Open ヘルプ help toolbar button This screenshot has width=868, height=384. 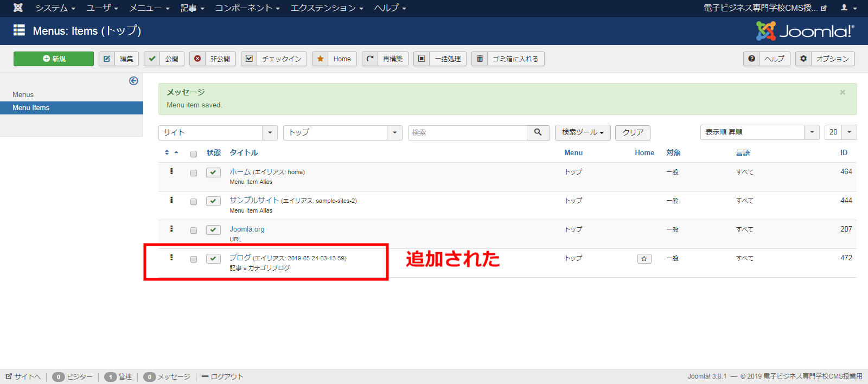point(767,59)
